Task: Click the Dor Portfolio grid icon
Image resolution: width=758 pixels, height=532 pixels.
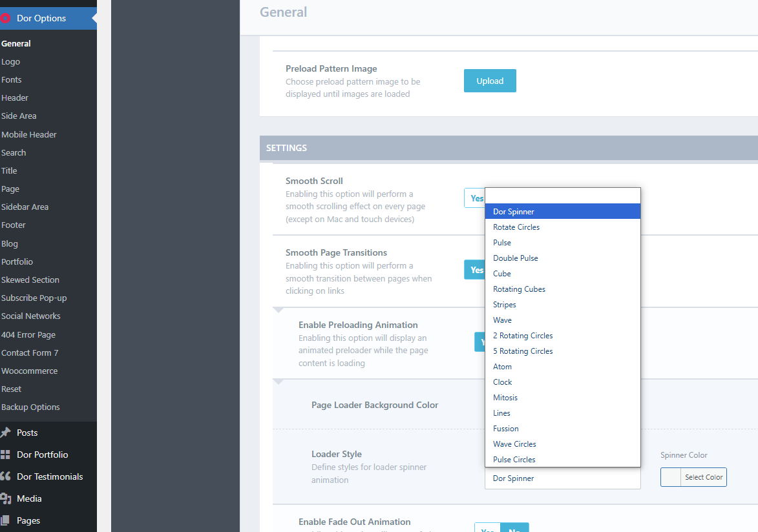Action: click(x=5, y=455)
